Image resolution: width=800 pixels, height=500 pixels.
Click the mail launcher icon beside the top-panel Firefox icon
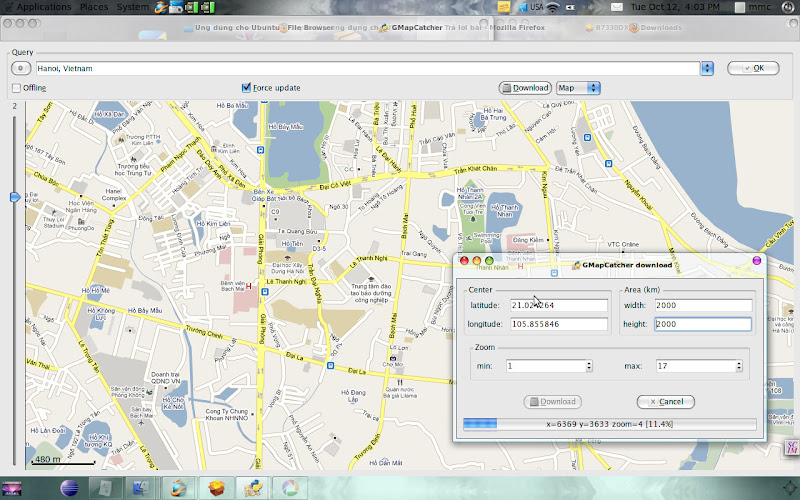pos(176,7)
